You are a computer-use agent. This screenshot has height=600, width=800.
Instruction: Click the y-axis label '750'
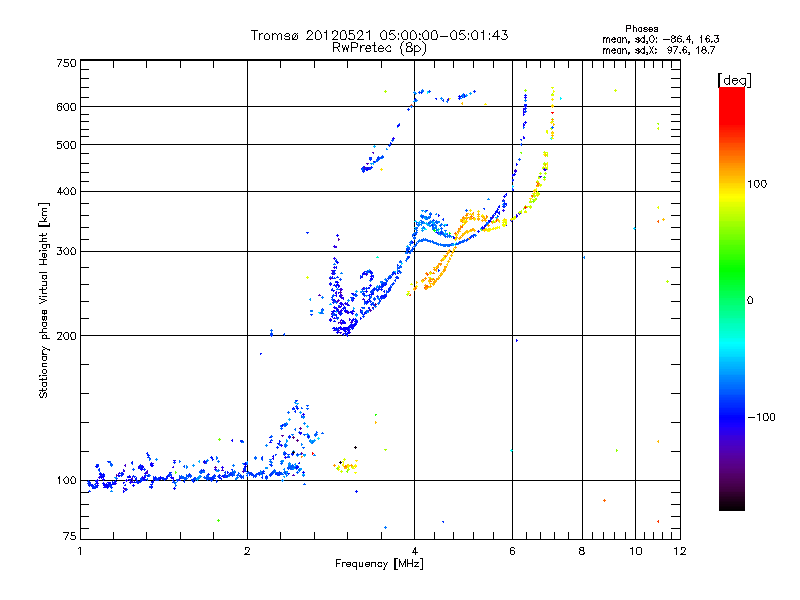66,63
